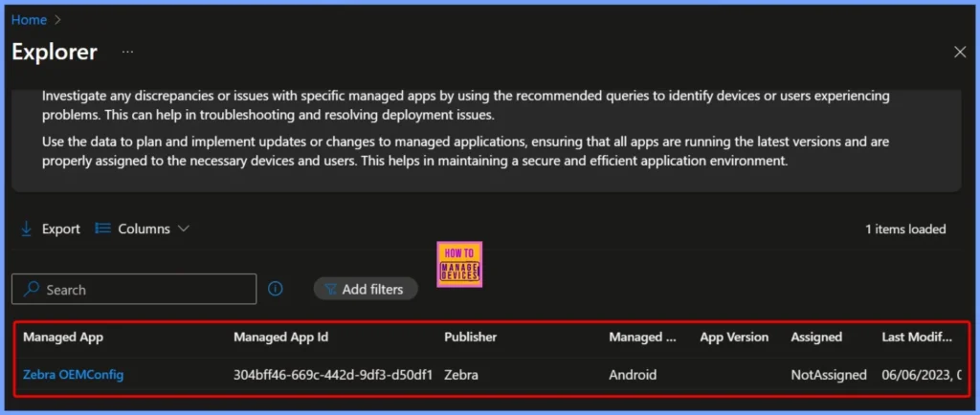Click the Add filters button
The height and width of the screenshot is (415, 980).
pyautogui.click(x=365, y=289)
